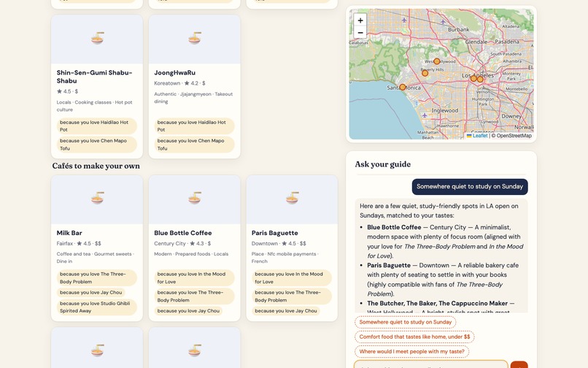Click 'Modern · Prepared foods · Locals' description

click(x=191, y=254)
